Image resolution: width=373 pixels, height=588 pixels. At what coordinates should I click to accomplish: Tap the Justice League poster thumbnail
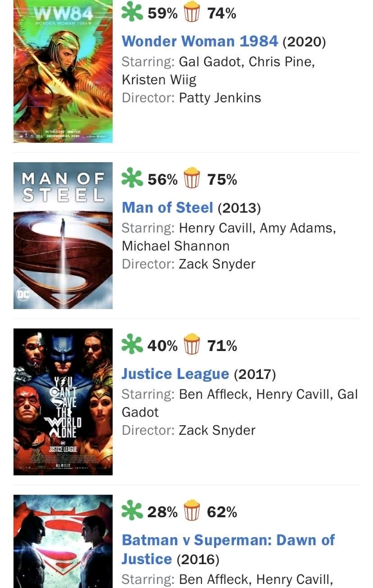coord(63,402)
